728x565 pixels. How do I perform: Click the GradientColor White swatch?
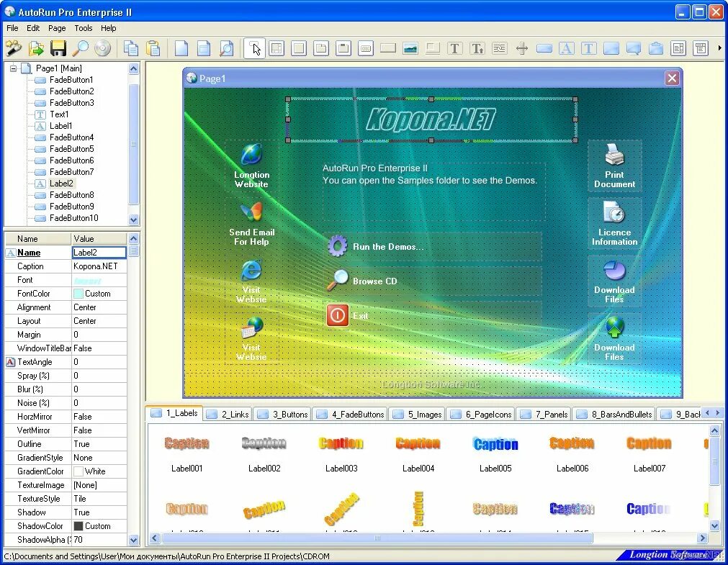coord(78,471)
